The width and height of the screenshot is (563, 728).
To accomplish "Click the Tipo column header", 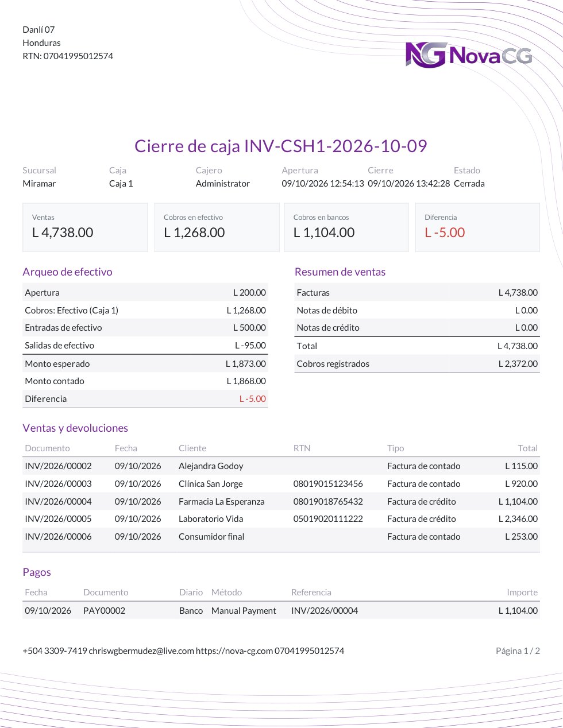I will click(395, 448).
